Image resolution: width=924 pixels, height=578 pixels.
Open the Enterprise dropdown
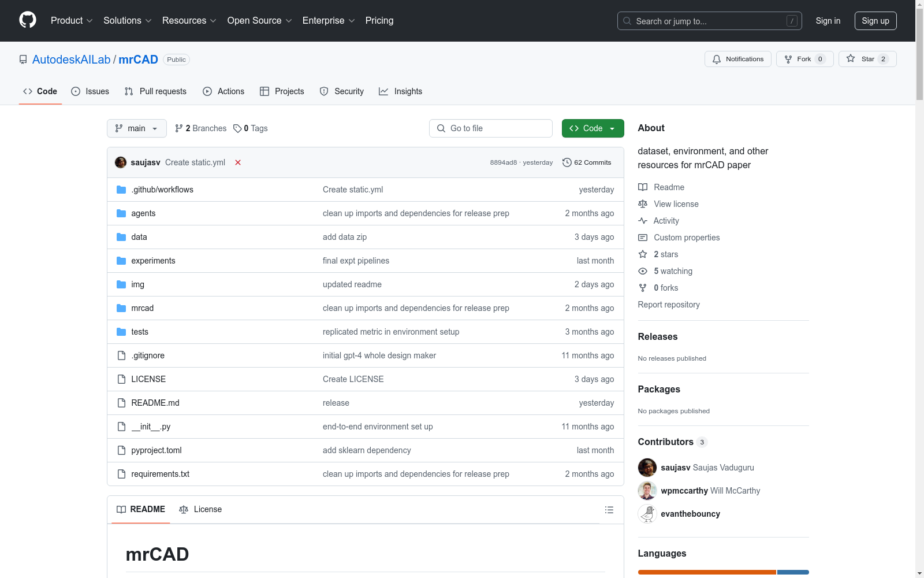[x=329, y=21]
